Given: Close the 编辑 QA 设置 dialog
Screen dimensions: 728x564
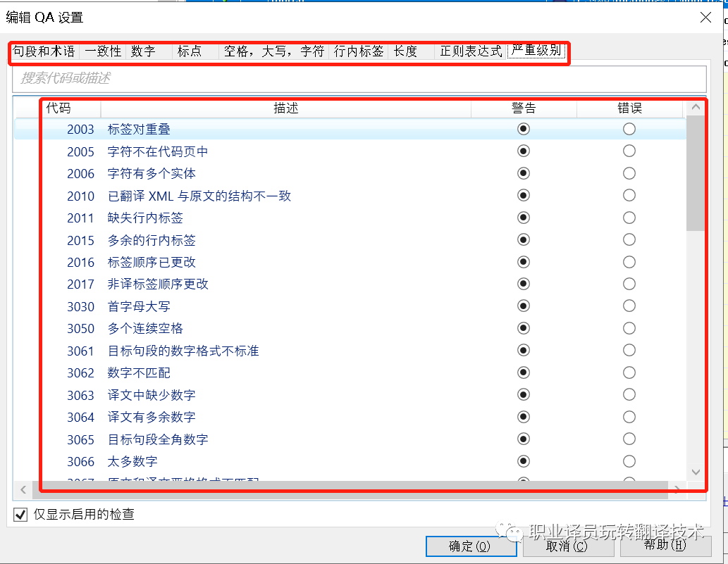Looking at the screenshot, I should [x=705, y=18].
